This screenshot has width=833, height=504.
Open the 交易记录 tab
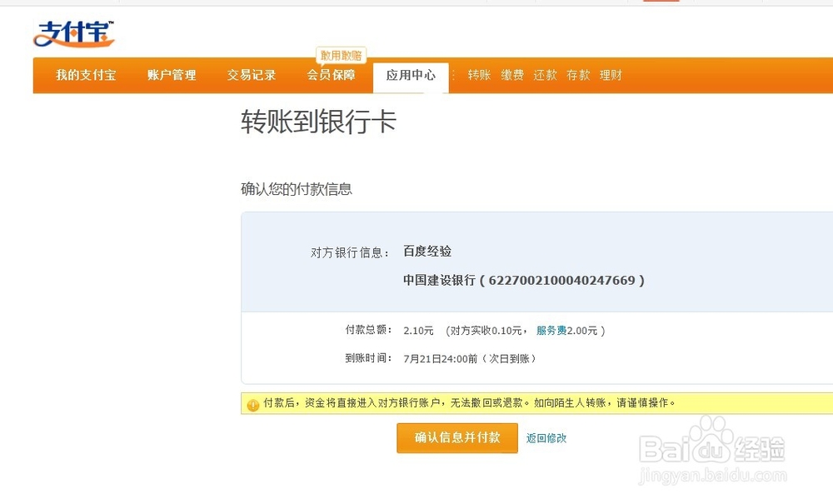coord(250,75)
